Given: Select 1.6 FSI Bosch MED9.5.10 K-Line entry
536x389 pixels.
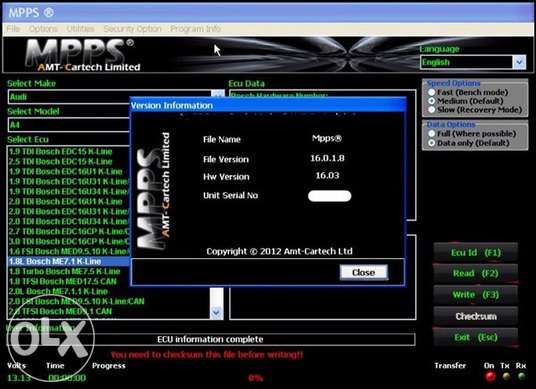Looking at the screenshot, I should [x=68, y=251].
